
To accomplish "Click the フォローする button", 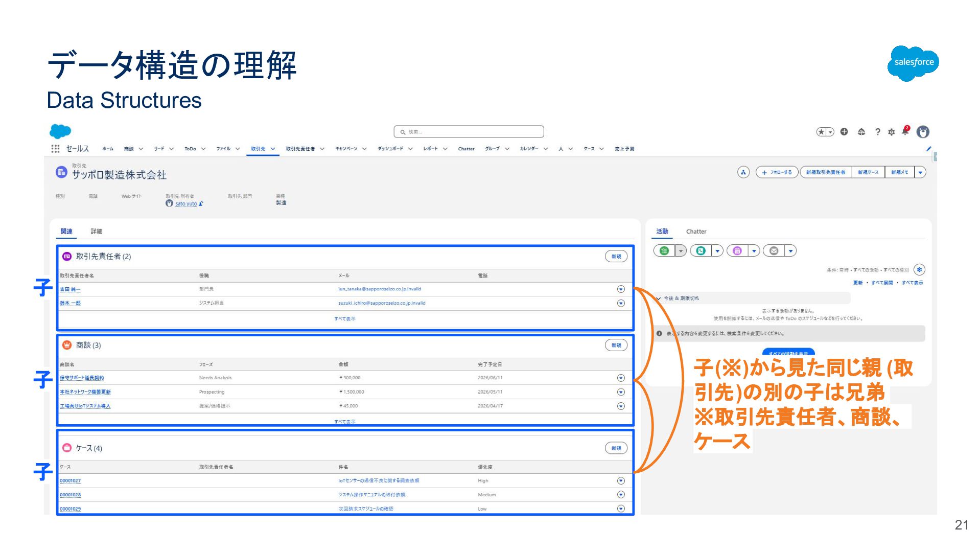I will click(x=777, y=172).
